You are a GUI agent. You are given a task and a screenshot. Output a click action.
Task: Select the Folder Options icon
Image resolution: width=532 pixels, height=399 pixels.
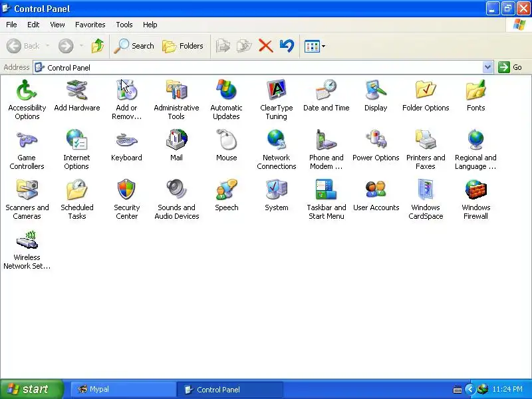426,90
